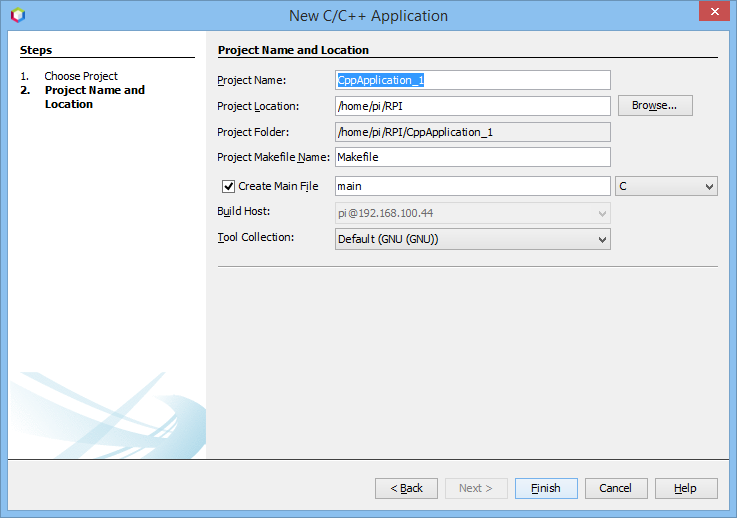Click the Browse button for project location
Image resolution: width=737 pixels, height=518 pixels.
pos(655,105)
